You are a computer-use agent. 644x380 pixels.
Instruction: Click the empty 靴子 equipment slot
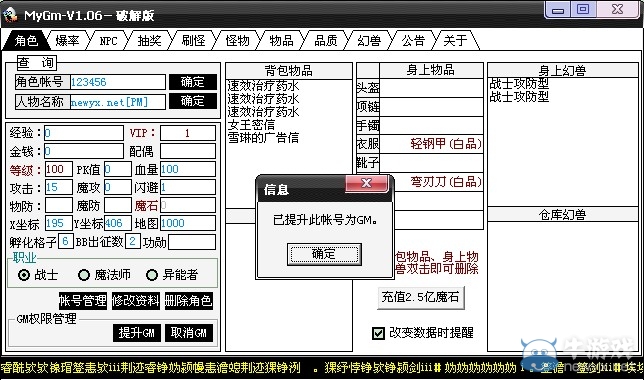[x=431, y=163]
